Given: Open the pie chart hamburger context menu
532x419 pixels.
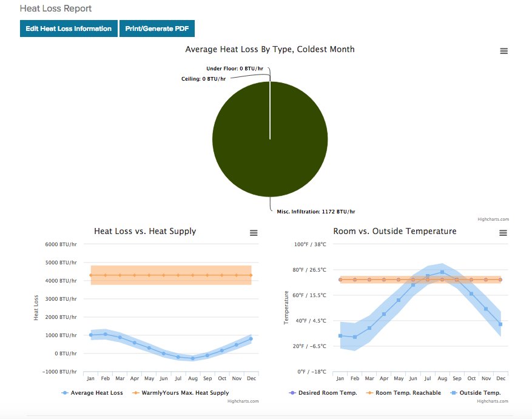Looking at the screenshot, I should (x=503, y=52).
